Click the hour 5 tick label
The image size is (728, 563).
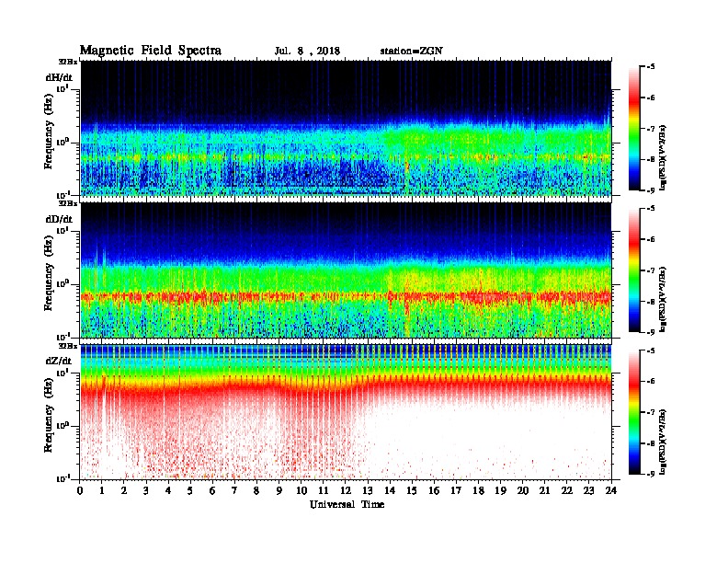click(x=190, y=490)
